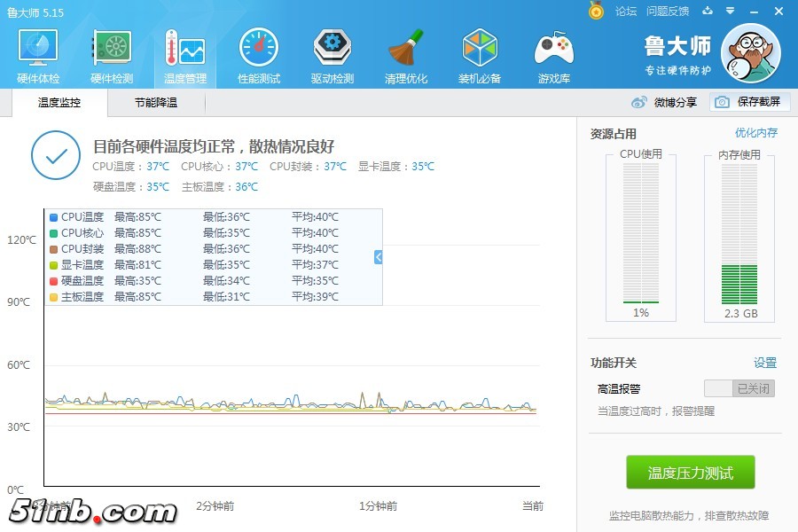Open the download tray icon in title bar
The image size is (798, 532).
(708, 12)
